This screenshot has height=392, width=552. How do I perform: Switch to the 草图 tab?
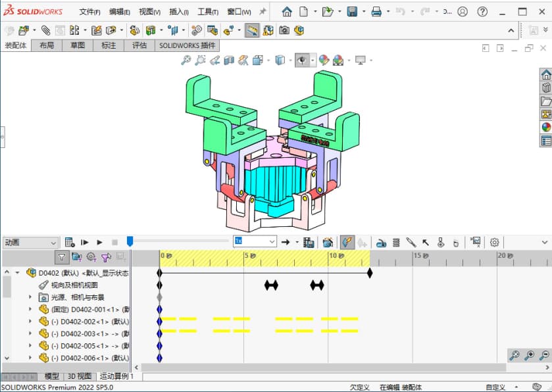[77, 45]
